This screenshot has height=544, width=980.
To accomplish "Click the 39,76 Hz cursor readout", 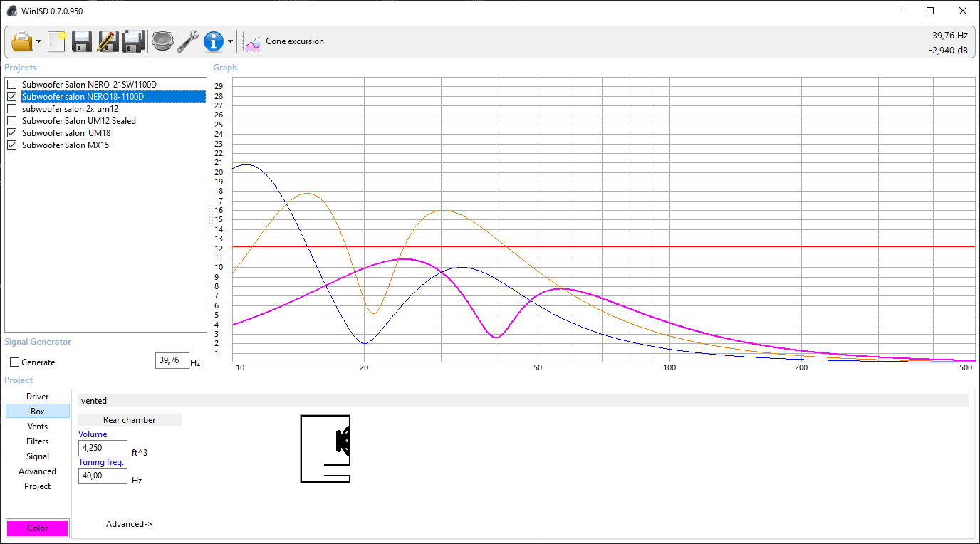I will [x=950, y=35].
